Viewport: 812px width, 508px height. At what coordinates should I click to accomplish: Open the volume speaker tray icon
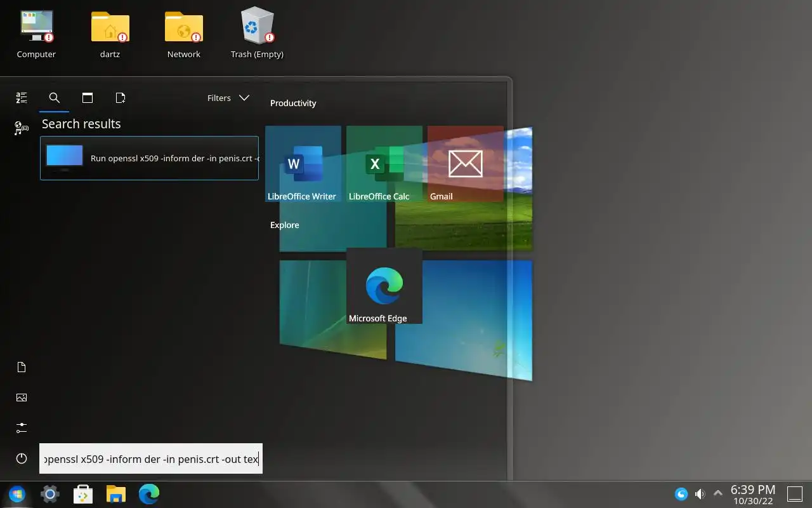(700, 494)
